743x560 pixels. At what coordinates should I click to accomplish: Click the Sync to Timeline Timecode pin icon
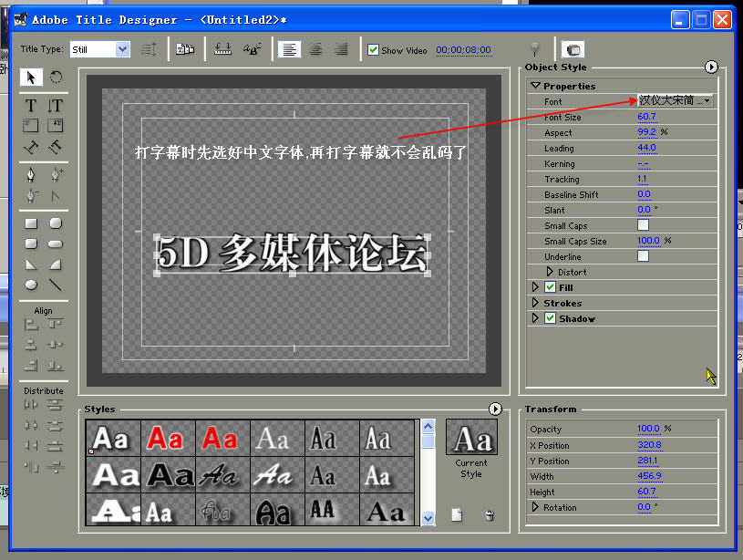pos(534,49)
